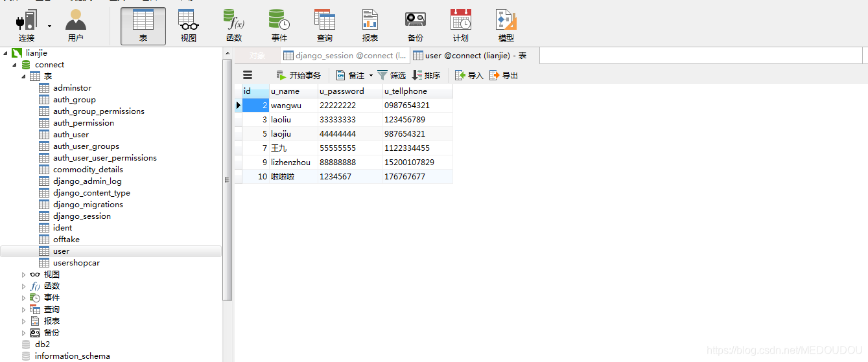
Task: Click the 导入 import button
Action: click(x=469, y=75)
